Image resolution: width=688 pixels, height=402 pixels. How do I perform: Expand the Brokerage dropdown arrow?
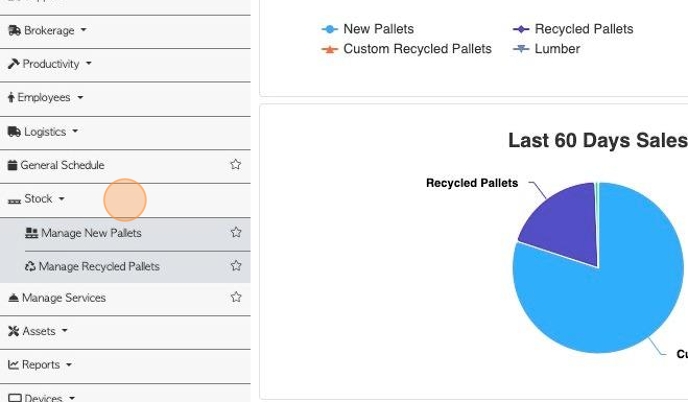click(83, 30)
